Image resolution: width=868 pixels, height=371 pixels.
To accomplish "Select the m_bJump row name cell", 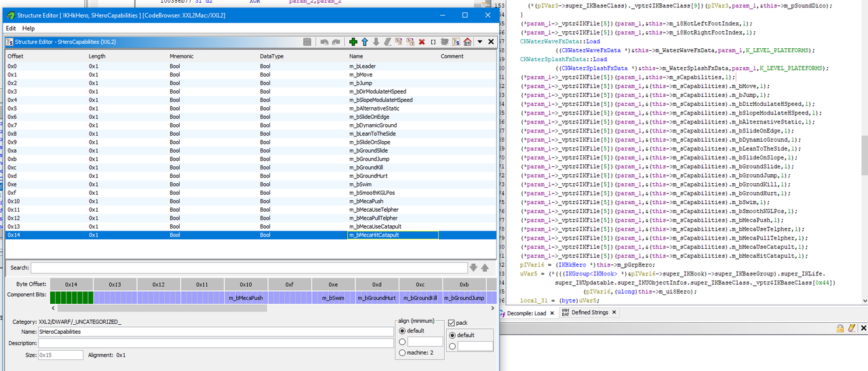I will click(393, 83).
